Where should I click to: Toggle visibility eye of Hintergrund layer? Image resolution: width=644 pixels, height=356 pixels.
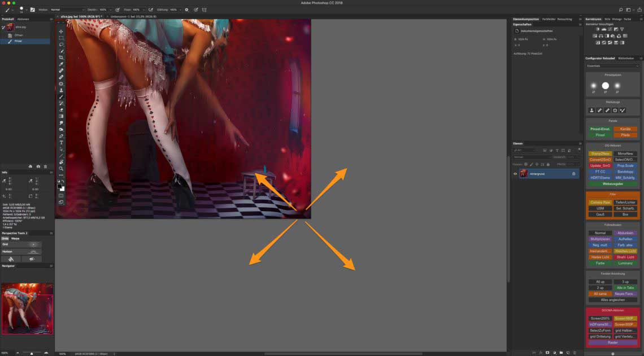(x=515, y=174)
